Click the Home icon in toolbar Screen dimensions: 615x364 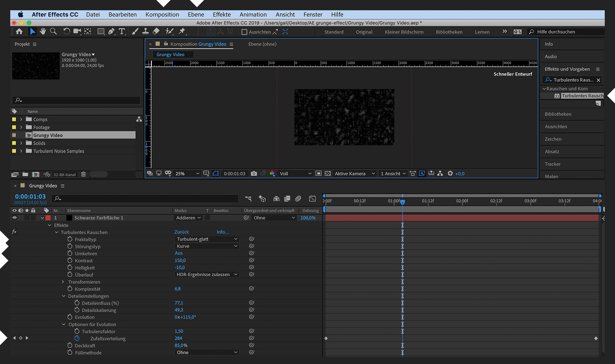(x=19, y=31)
